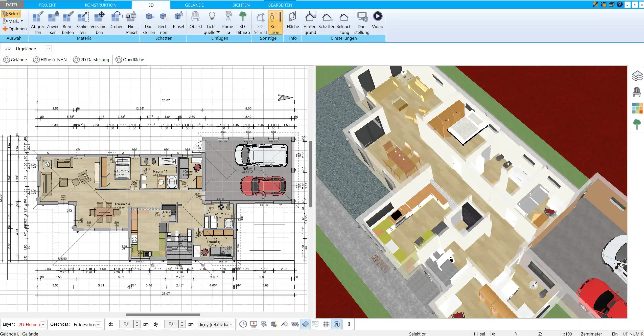Click the Höhe ü. NHN button
Viewport: 644px width, 336px height.
click(50, 60)
